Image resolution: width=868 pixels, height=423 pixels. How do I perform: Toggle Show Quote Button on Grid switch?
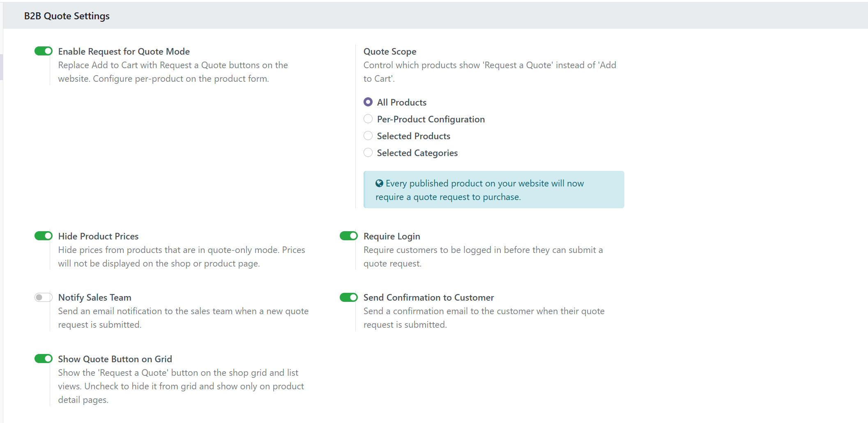[44, 359]
